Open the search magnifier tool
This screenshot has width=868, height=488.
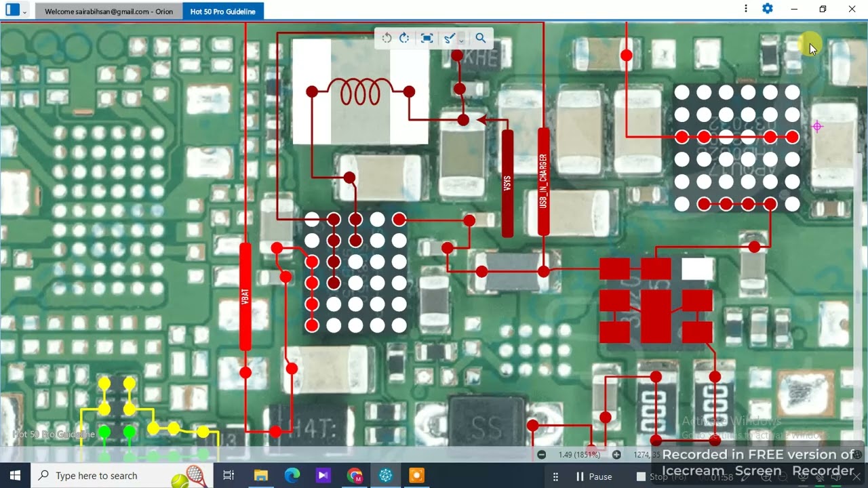coord(480,38)
